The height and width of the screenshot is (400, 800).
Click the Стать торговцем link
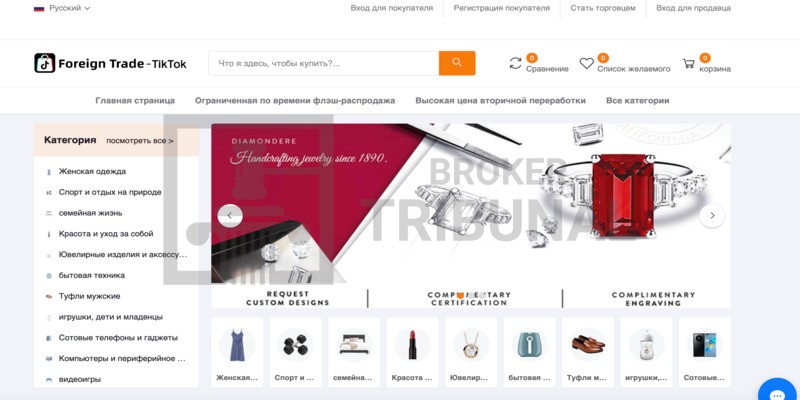click(603, 8)
